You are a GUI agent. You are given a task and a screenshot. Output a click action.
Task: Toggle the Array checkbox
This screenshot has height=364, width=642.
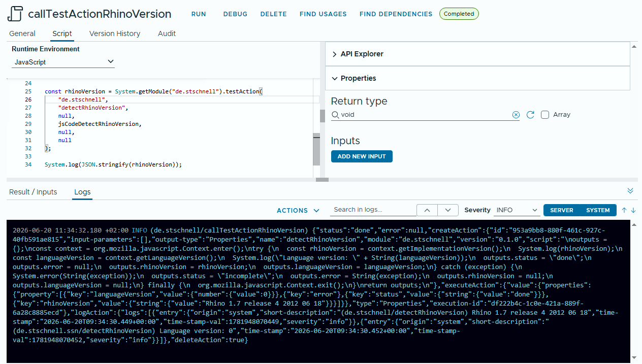(545, 115)
